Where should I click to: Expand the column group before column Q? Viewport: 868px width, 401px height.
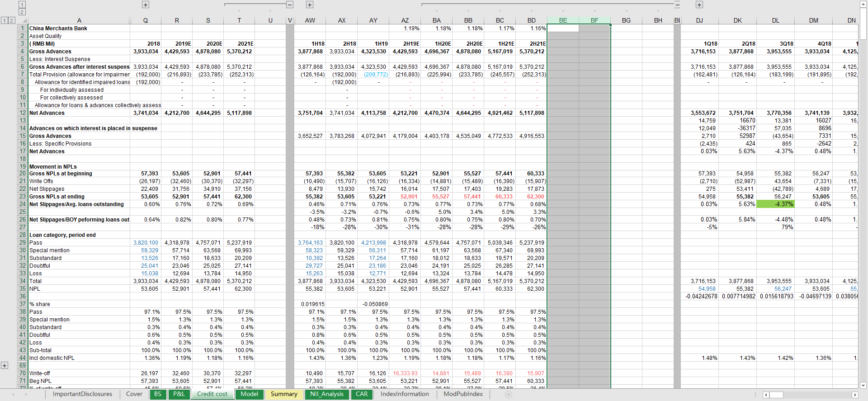coord(145,5)
